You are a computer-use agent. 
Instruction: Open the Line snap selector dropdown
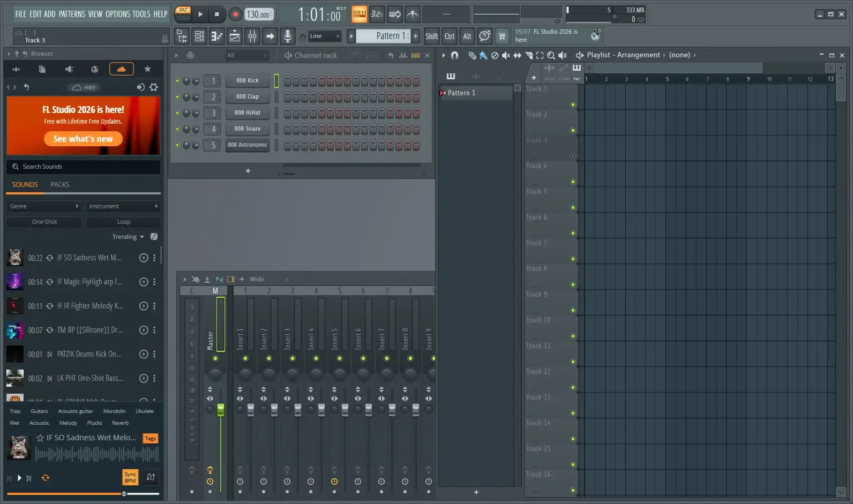point(325,36)
